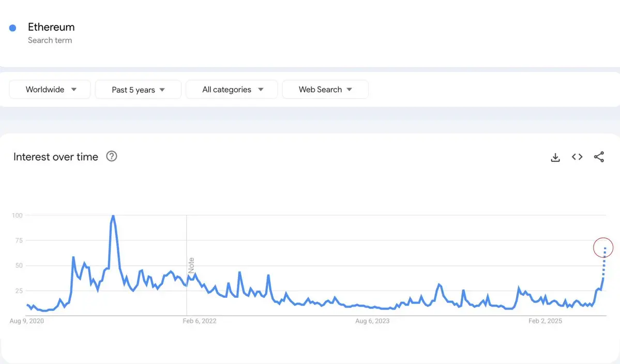Open the Web Search type dropdown
Viewport: 620px width, 364px height.
(x=325, y=89)
